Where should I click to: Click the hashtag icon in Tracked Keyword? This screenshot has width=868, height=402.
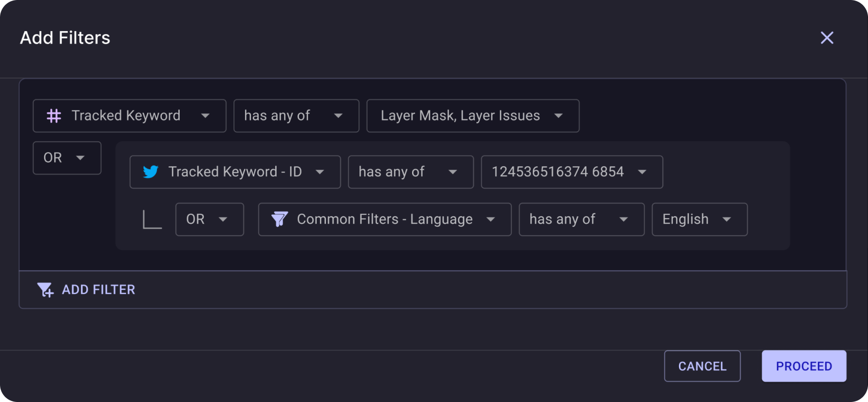coord(54,116)
